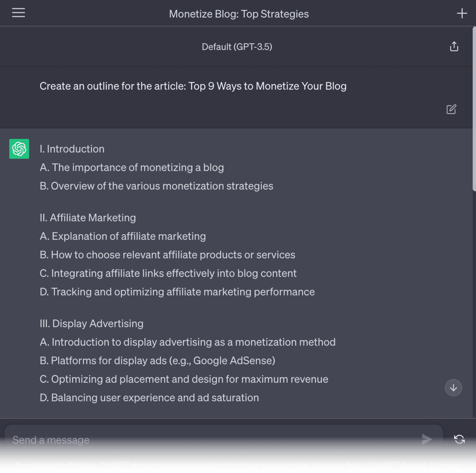Click the green ChatGPT logo avatar
The image size is (476, 473).
point(19,149)
